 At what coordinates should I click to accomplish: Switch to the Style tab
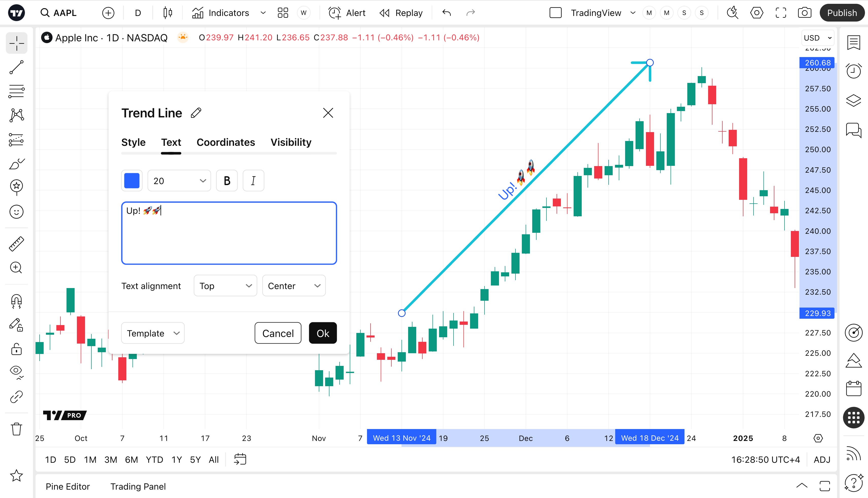tap(133, 142)
